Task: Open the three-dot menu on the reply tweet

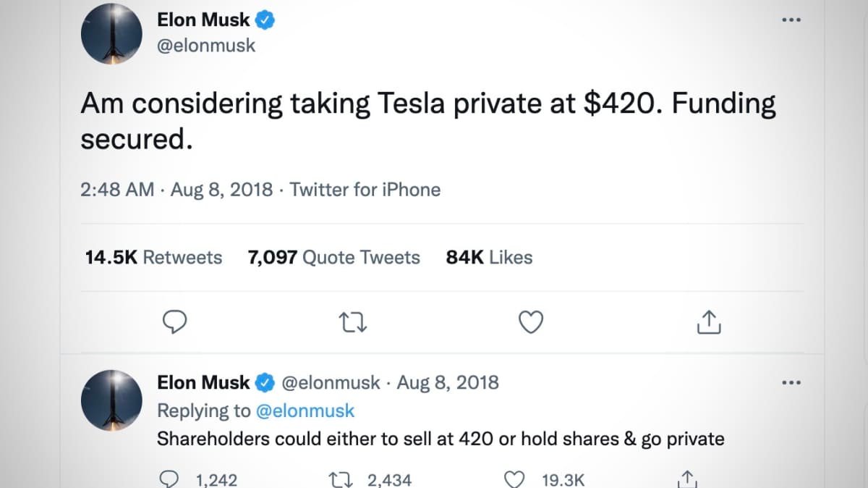Action: [792, 382]
